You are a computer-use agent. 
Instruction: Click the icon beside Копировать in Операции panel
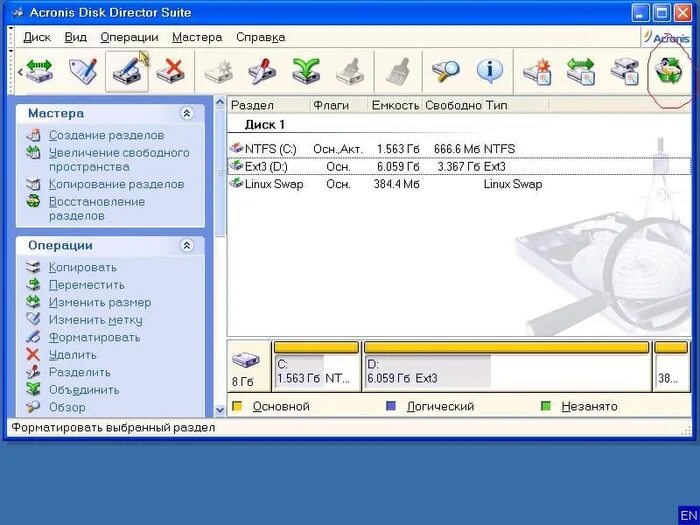(33, 267)
